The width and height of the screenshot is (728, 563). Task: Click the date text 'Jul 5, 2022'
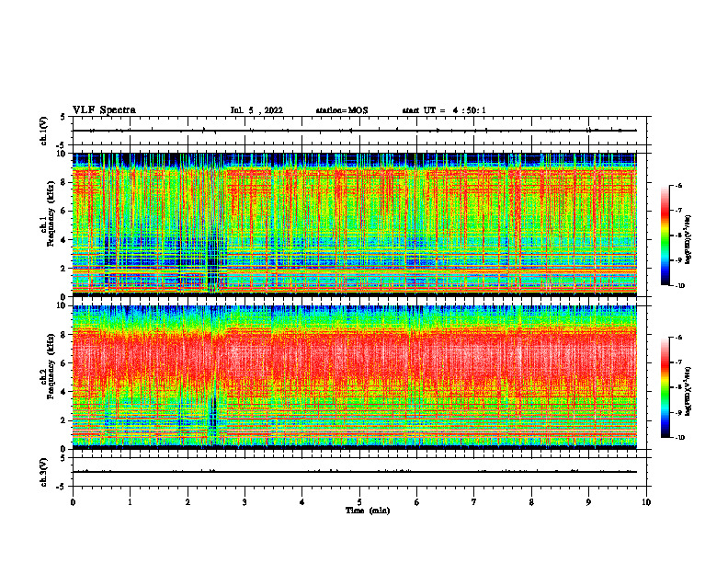coord(256,110)
